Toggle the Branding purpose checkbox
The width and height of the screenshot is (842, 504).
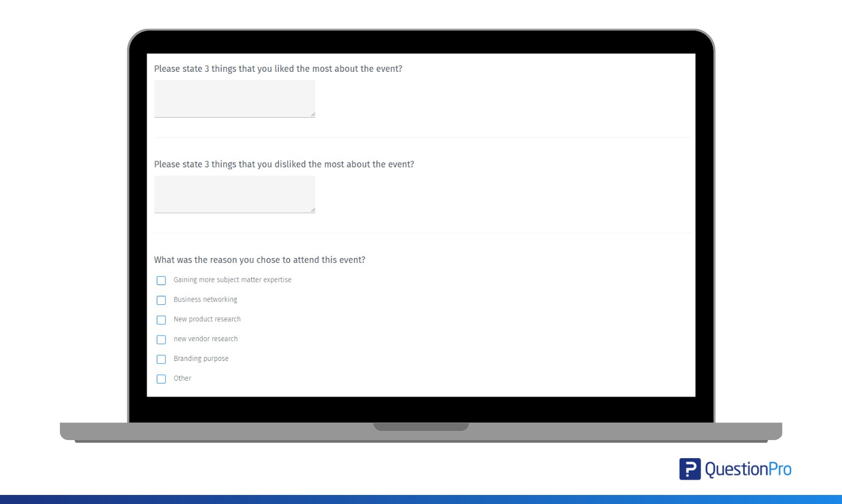point(161,359)
